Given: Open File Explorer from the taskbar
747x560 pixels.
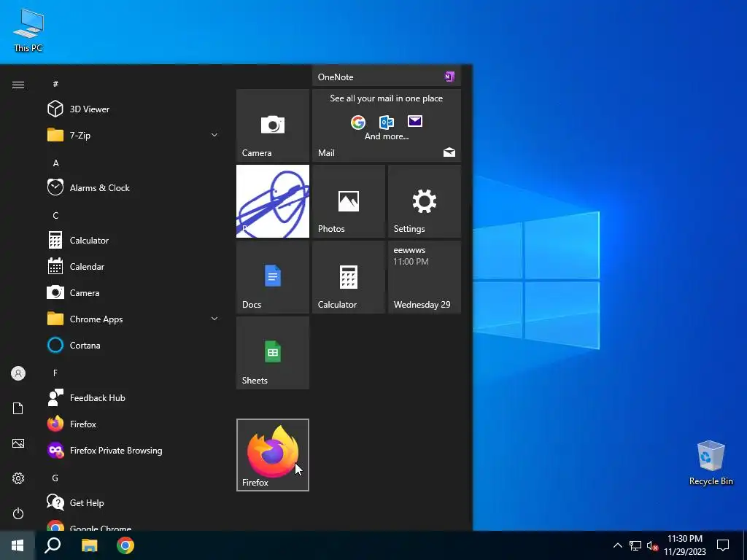Looking at the screenshot, I should [x=89, y=545].
